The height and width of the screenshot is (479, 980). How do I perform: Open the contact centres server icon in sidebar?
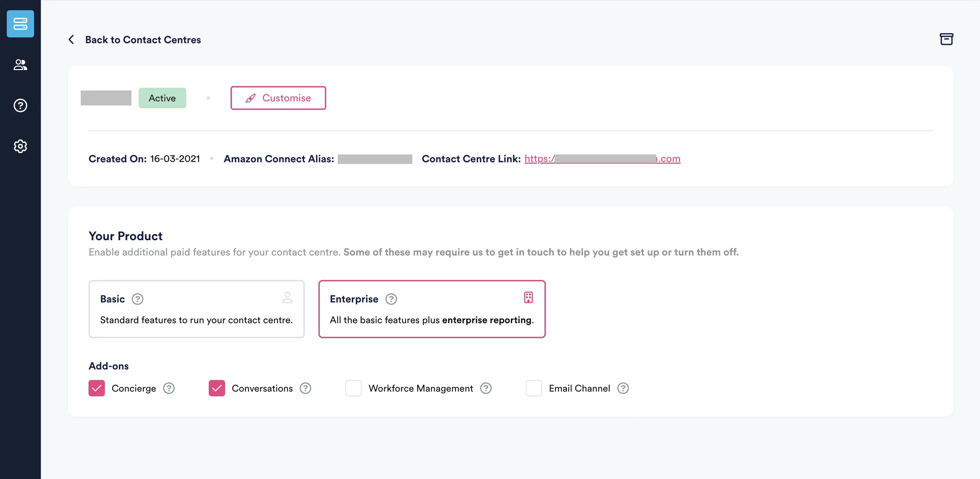tap(20, 23)
